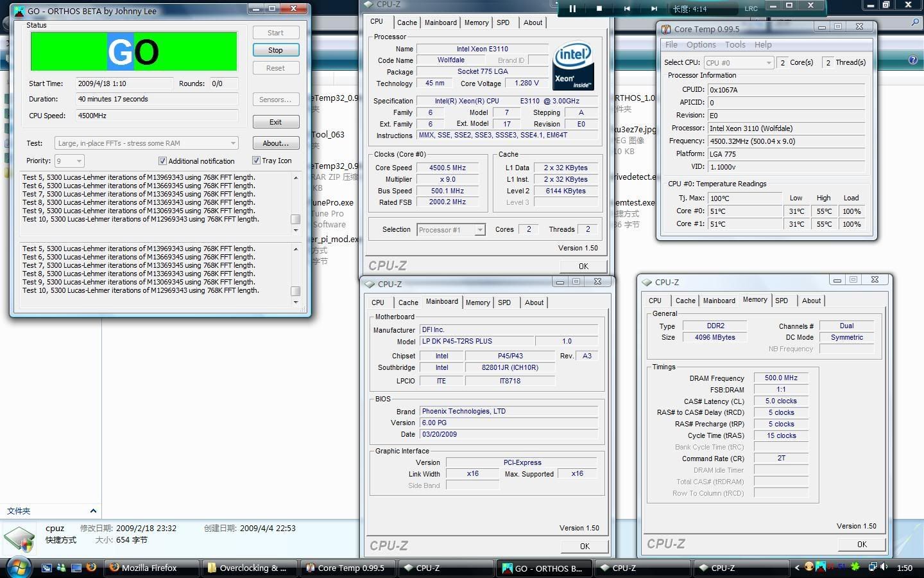Switch to Core Temp 0.99.5 taskbar button
This screenshot has height=578, width=924.
[348, 568]
